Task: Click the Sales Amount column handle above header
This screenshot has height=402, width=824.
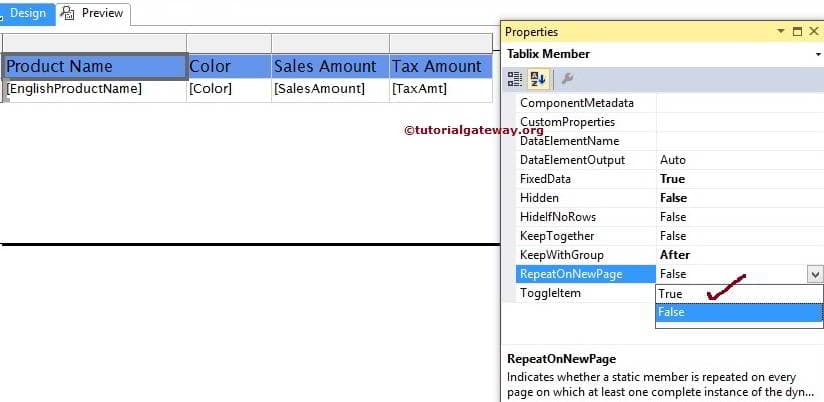Action: click(330, 43)
